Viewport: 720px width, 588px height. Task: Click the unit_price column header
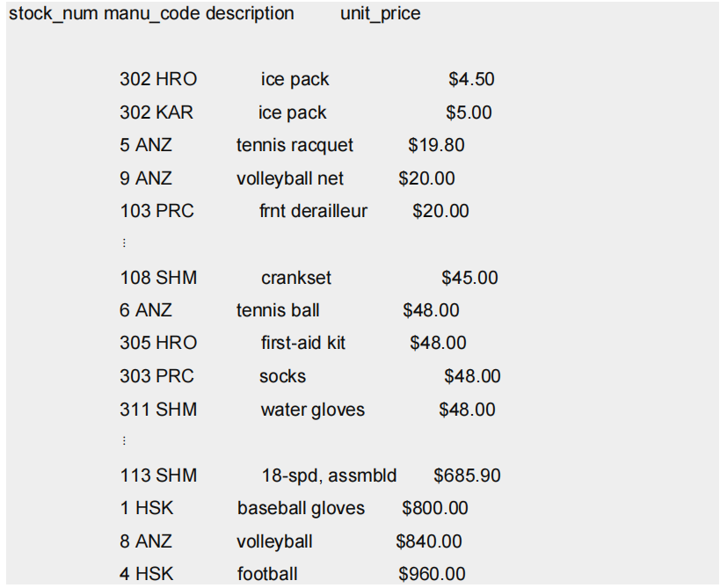pyautogui.click(x=380, y=14)
